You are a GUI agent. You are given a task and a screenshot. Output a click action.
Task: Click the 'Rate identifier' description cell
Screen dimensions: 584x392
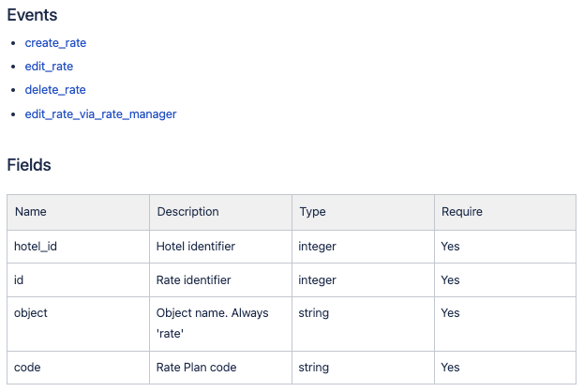point(220,279)
